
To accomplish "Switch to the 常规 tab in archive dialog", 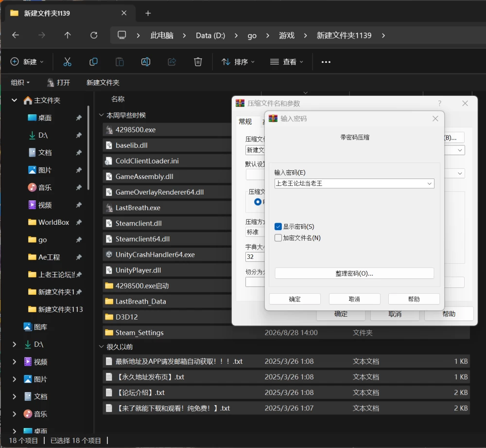I will (x=245, y=121).
